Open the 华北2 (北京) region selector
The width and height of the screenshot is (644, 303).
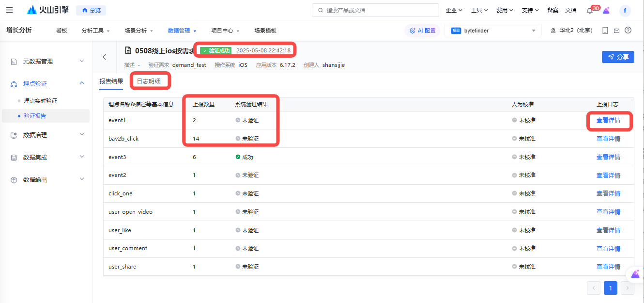click(572, 31)
